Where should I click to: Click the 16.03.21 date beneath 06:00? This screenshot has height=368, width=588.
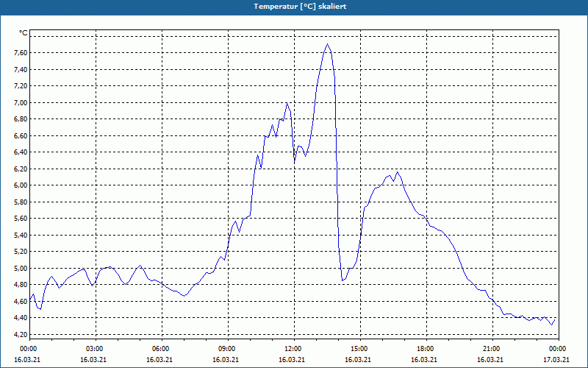click(159, 360)
